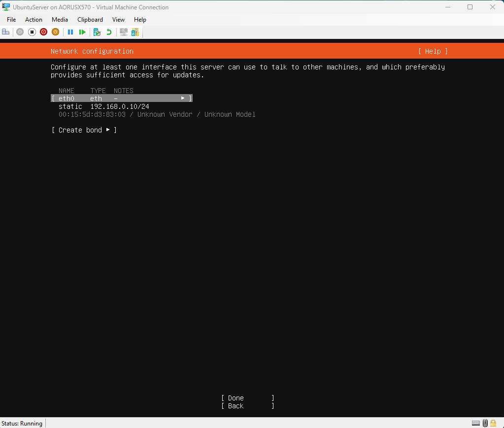
Task: Click the green Reset/Resume play icon
Action: coord(82,32)
